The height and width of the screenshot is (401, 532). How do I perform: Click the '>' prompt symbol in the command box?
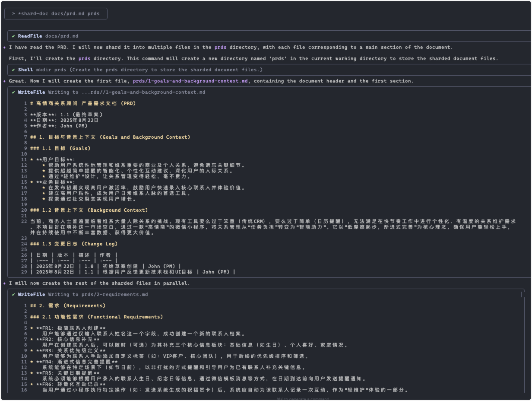click(x=13, y=14)
